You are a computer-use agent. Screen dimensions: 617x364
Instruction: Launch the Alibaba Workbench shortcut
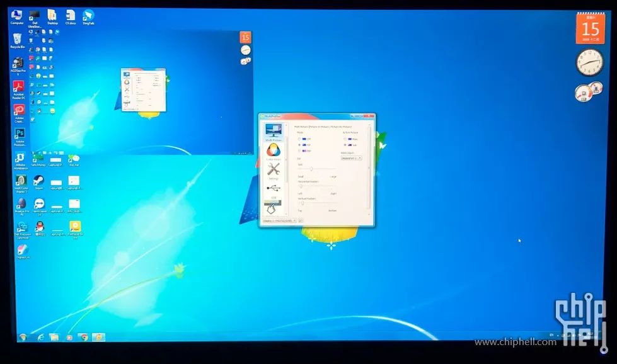click(20, 161)
